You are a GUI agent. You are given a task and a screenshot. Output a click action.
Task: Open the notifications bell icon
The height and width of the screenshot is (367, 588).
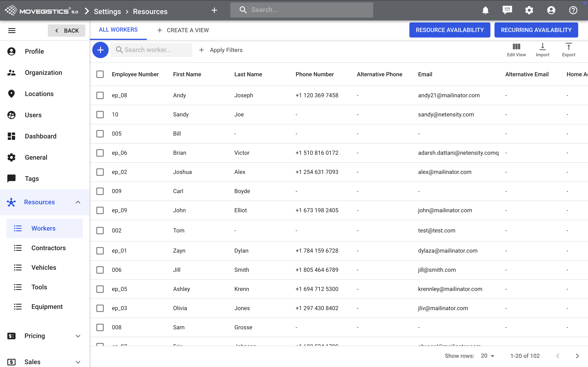click(485, 10)
